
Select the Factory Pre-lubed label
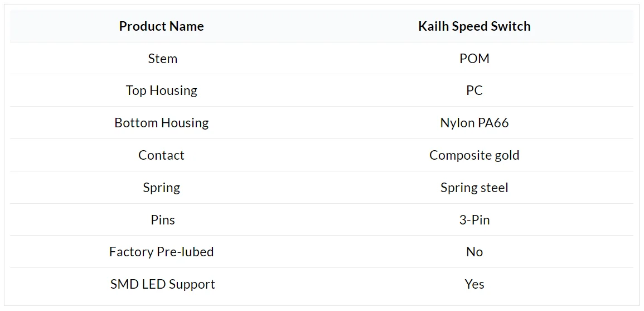tap(161, 252)
